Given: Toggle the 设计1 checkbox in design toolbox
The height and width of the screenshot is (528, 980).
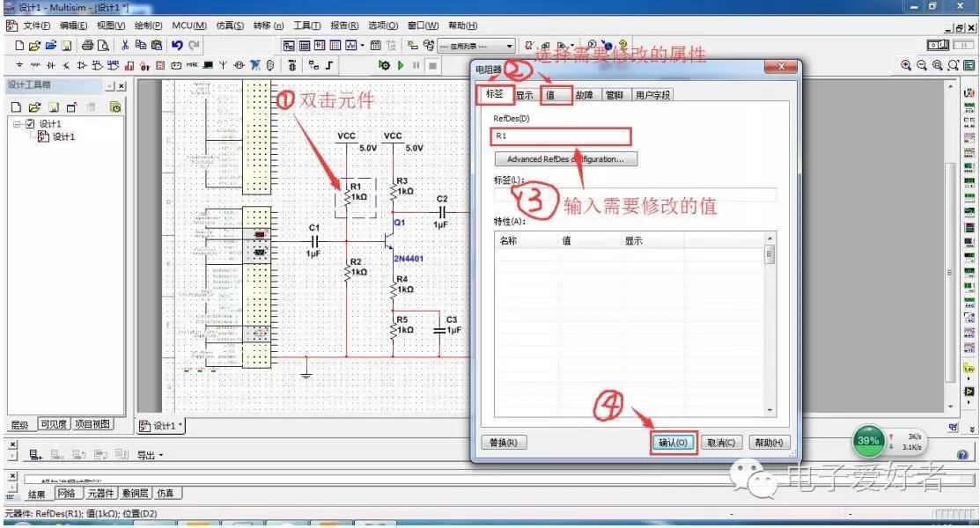Looking at the screenshot, I should [x=29, y=124].
